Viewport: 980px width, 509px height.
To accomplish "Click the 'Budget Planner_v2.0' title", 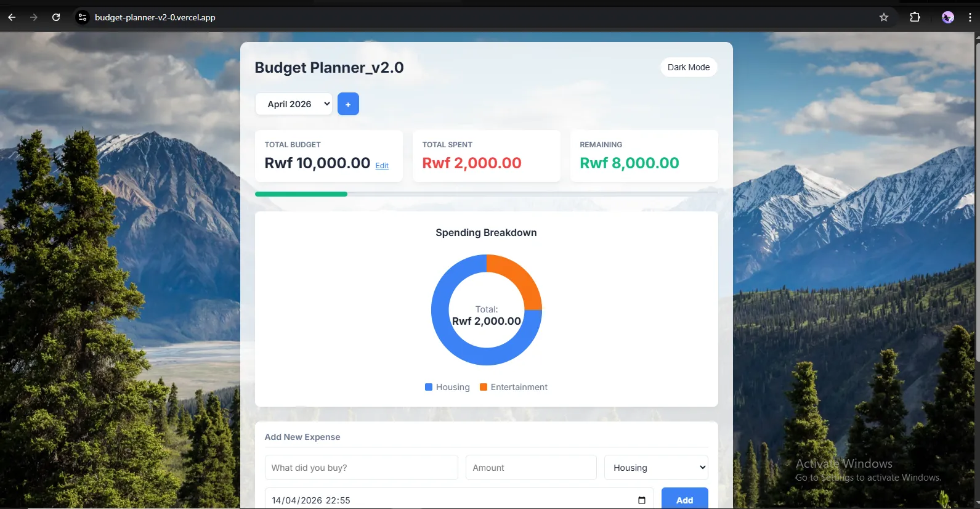I will pos(329,68).
